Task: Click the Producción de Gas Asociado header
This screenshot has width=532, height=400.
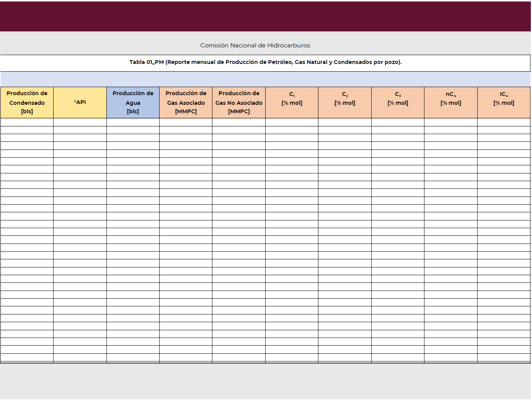Action: [185, 102]
